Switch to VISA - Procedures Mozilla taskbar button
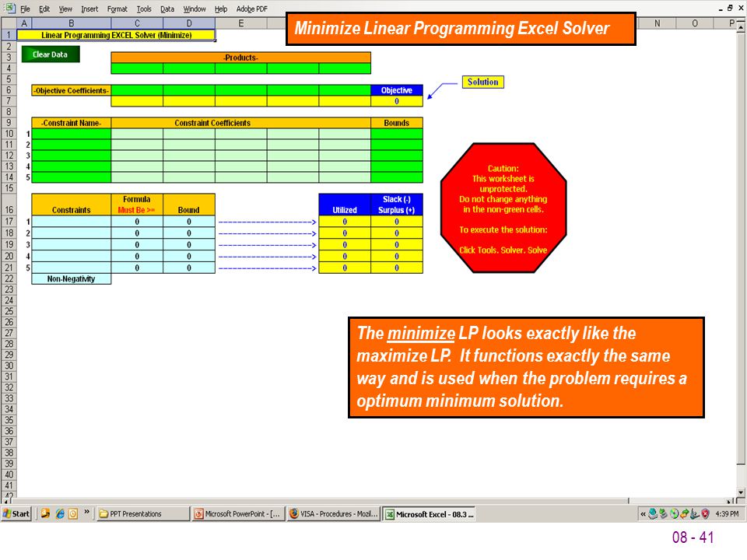 click(x=334, y=514)
